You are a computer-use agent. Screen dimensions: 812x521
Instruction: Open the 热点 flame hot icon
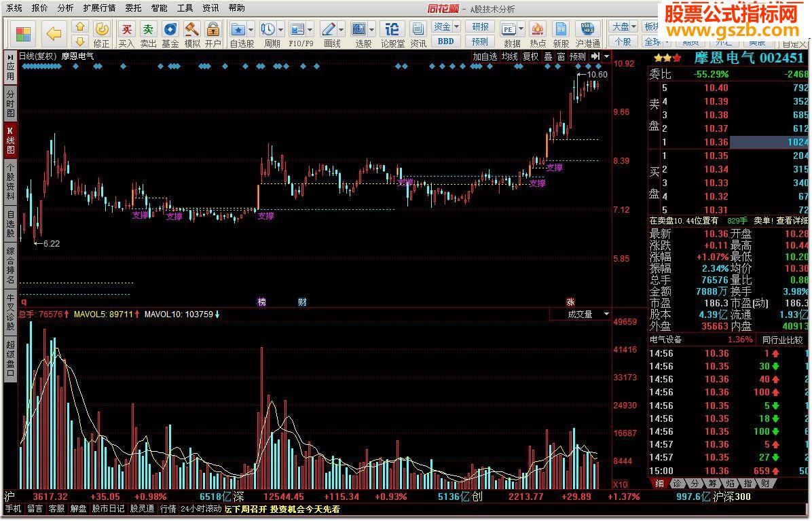(x=538, y=29)
